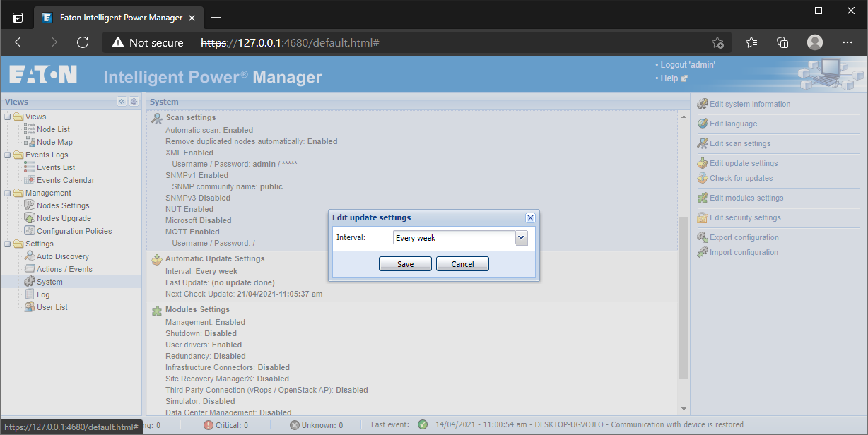This screenshot has height=435, width=868.
Task: Open Views panel settings gear icon
Action: [x=134, y=102]
